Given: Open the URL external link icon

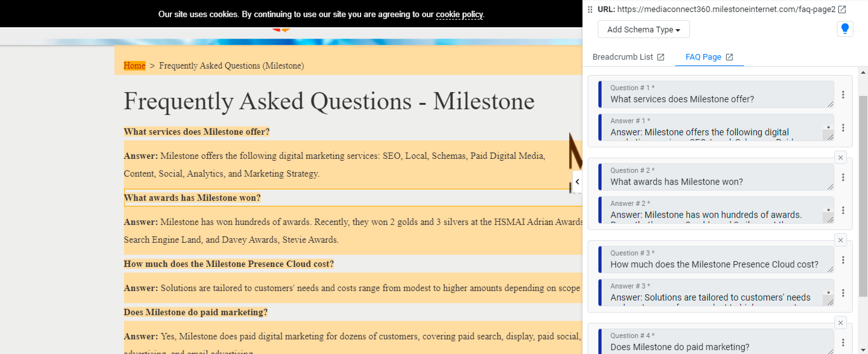Looking at the screenshot, I should tap(842, 10).
